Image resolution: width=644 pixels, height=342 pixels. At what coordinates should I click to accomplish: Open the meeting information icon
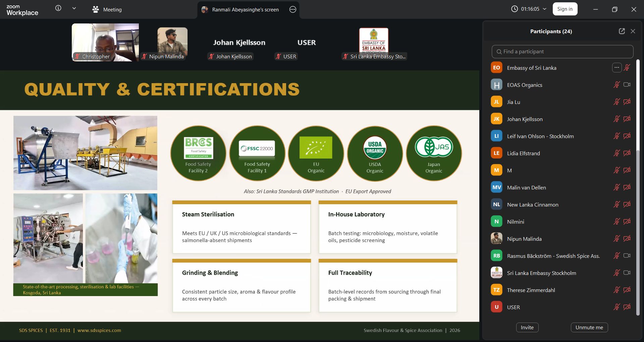58,8
